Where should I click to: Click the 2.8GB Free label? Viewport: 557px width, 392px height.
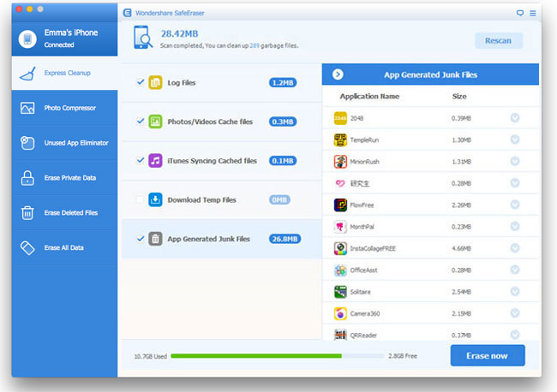(x=403, y=356)
